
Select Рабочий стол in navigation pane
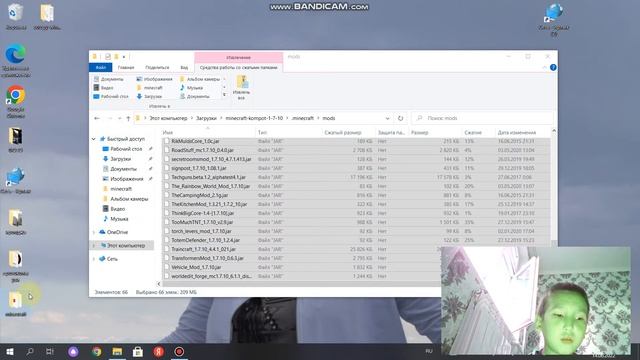click(x=126, y=149)
